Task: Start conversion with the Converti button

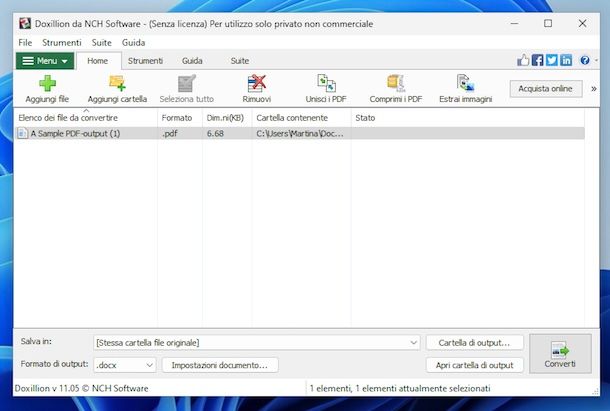Action: click(x=560, y=353)
